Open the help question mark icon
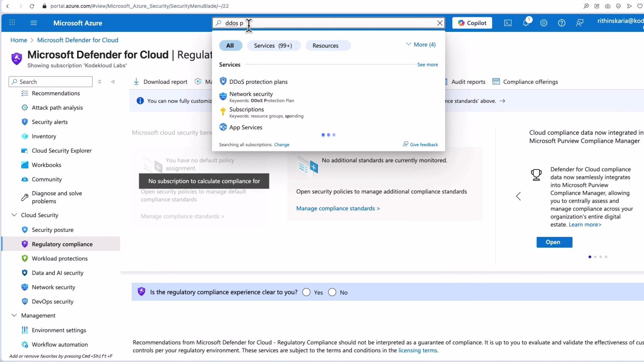The width and height of the screenshot is (644, 362). (x=561, y=23)
